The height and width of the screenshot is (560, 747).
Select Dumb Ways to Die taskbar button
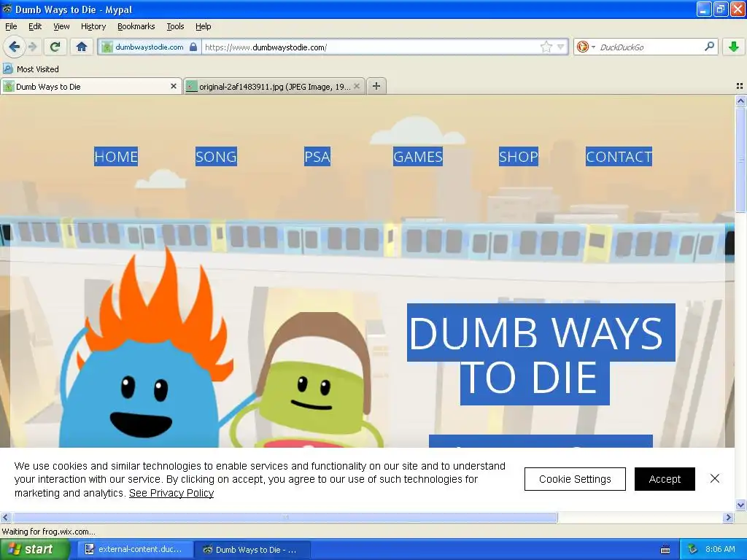tap(253, 550)
